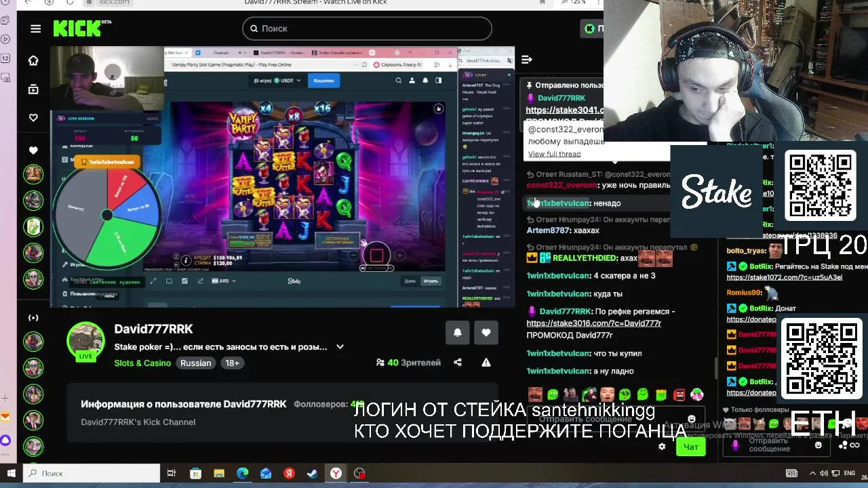The image size is (868, 488).
Task: Share the stream via share icon
Action: (458, 363)
